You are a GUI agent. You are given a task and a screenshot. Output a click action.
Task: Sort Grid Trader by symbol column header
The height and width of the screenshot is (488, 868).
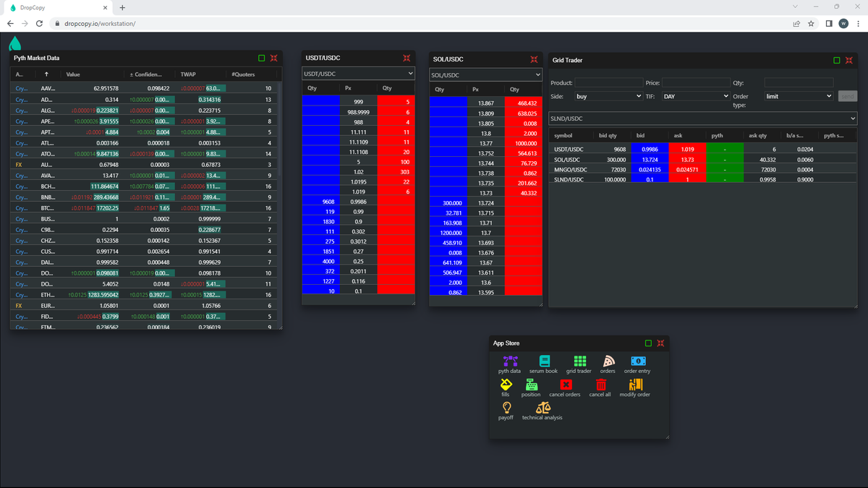[x=563, y=136]
